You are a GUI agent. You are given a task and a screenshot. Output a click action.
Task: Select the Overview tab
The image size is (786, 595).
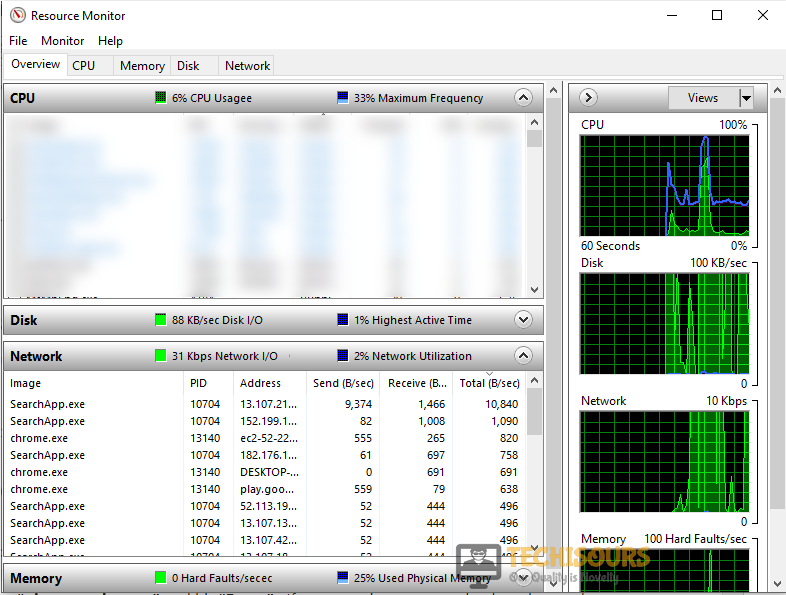[36, 64]
